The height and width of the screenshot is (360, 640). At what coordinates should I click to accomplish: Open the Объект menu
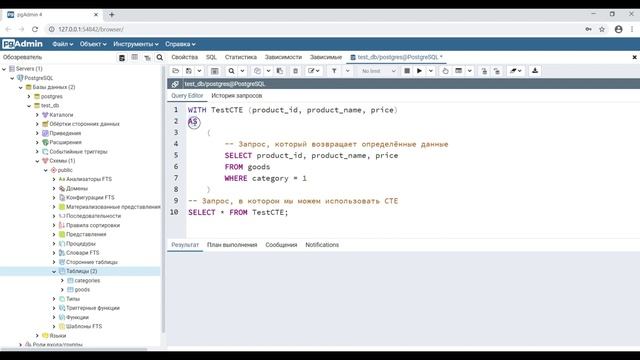[x=93, y=44]
